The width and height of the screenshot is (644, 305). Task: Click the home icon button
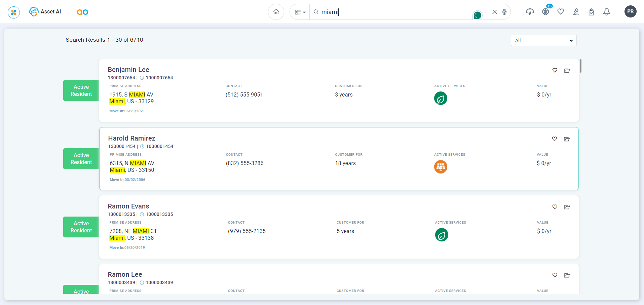(x=276, y=12)
